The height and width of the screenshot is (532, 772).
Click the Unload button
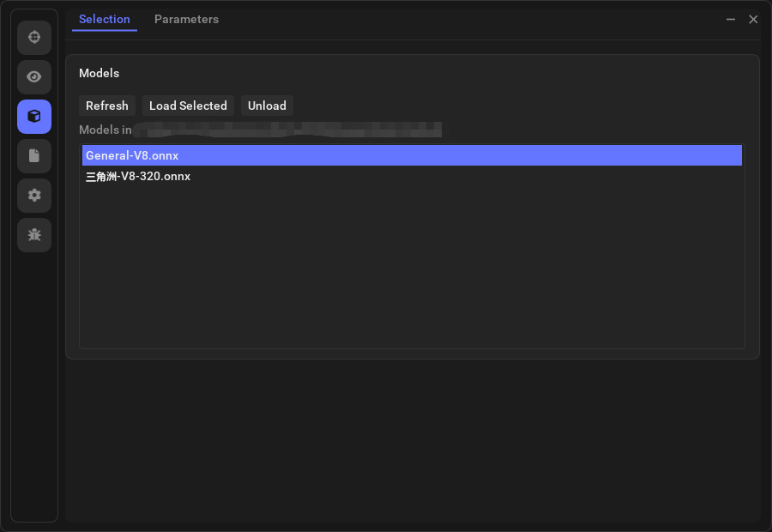coord(267,106)
